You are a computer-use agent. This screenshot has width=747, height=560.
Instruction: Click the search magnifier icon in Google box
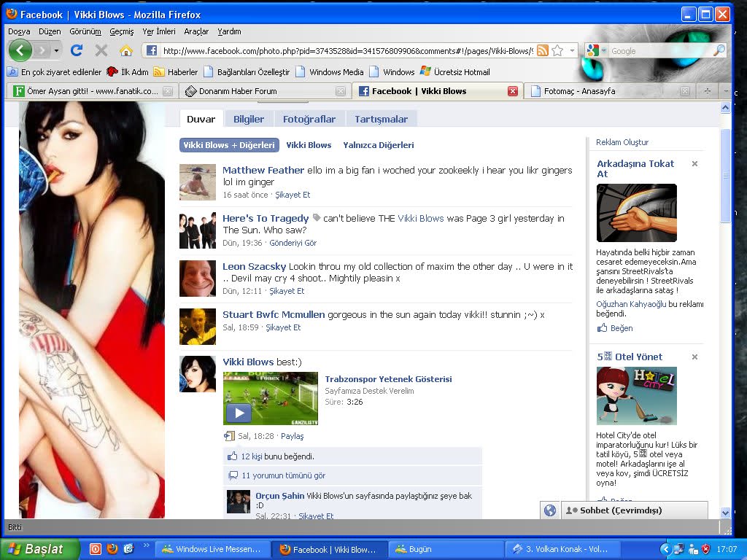(719, 50)
